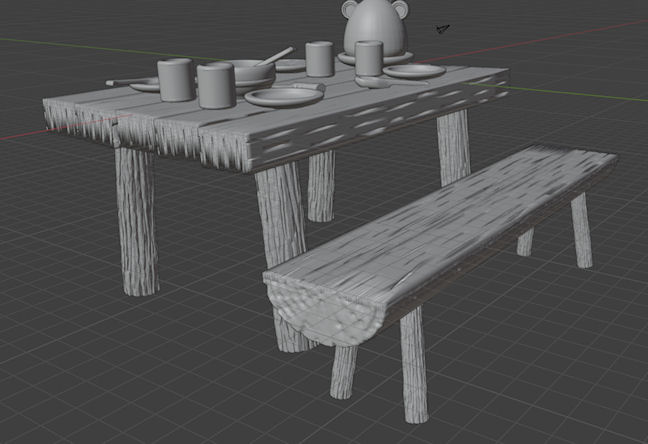
Task: Select the front plate near the table edge
Action: [x=283, y=97]
